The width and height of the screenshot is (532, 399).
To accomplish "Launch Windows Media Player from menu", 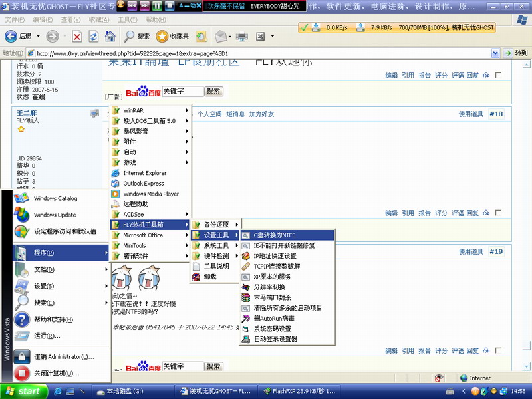I will [150, 194].
